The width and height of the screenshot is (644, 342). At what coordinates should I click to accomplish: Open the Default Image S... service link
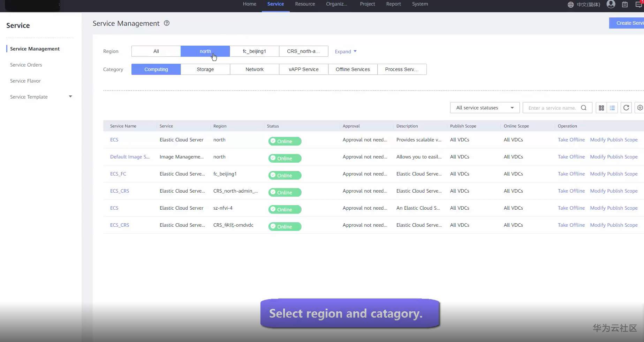click(130, 157)
